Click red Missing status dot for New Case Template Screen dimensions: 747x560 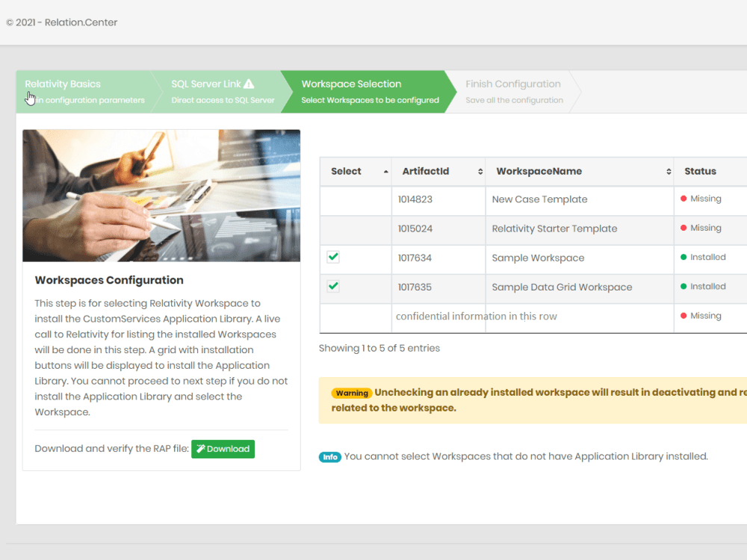pyautogui.click(x=684, y=199)
